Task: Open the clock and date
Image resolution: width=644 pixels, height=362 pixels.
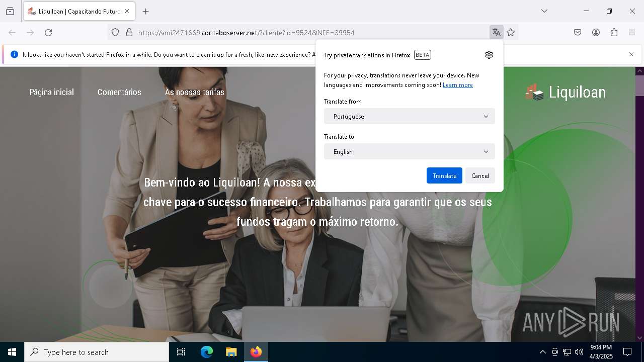Action: click(601, 352)
